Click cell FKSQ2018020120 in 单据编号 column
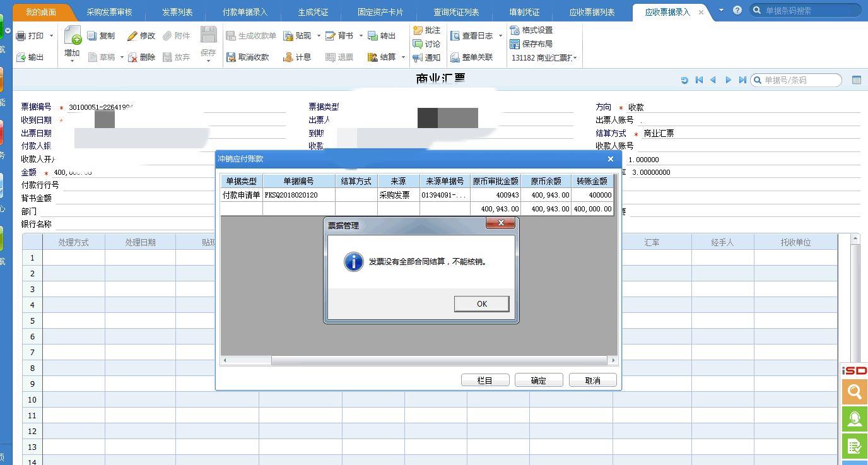This screenshot has width=868, height=465. 298,195
